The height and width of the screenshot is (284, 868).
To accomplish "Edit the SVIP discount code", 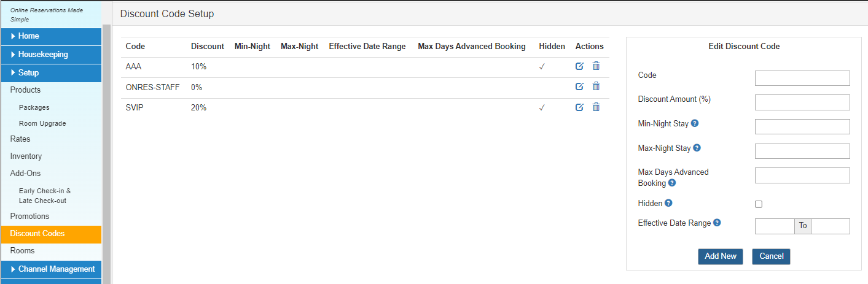I will click(579, 107).
